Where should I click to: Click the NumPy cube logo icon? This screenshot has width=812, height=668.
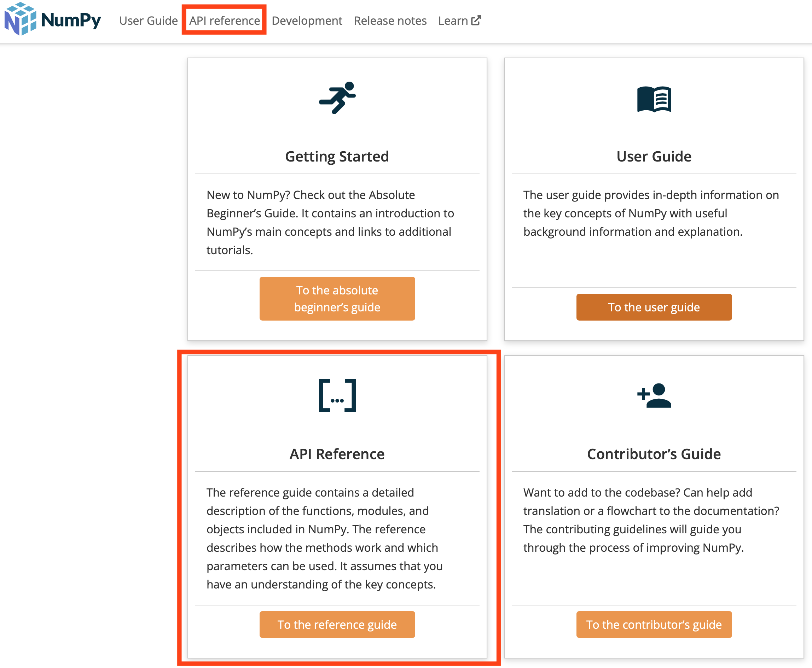coord(21,19)
